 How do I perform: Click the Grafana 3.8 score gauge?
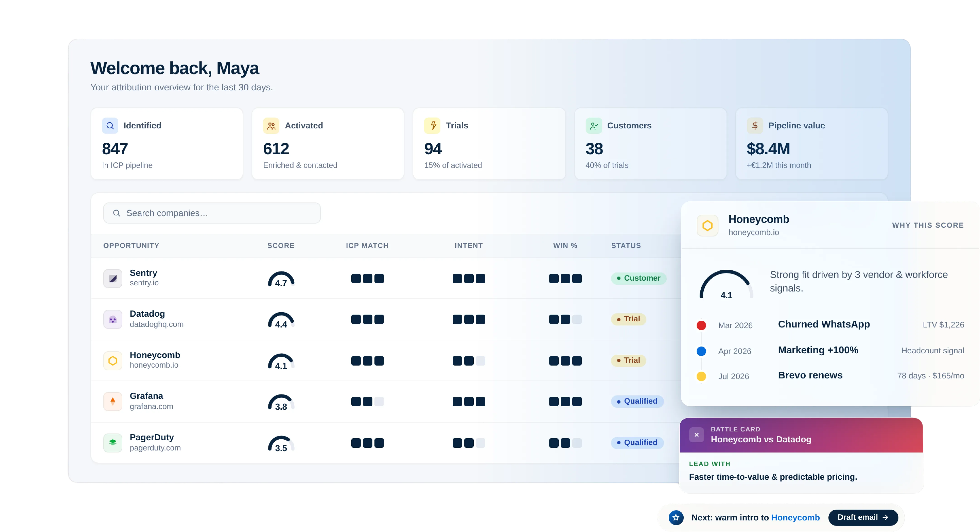click(281, 402)
